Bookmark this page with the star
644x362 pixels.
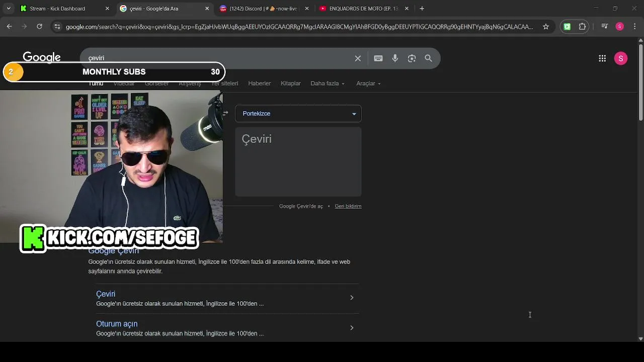click(546, 27)
